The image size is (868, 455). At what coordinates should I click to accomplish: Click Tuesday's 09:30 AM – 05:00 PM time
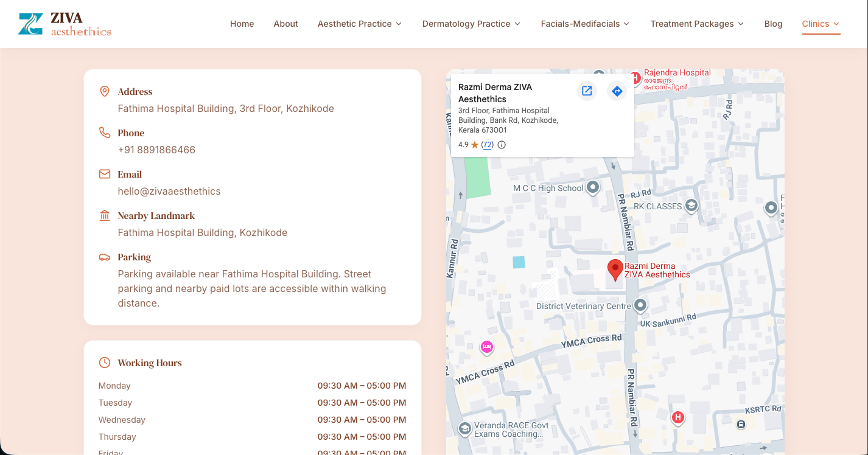coord(362,403)
